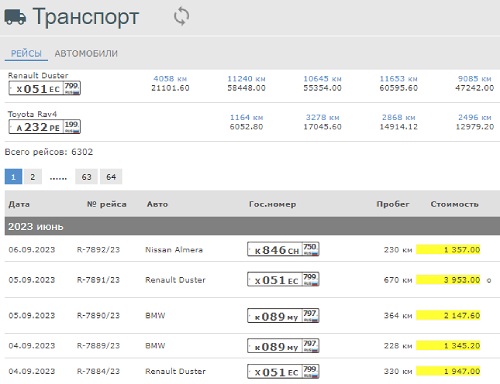This screenshot has width=500, height=384.
Task: Open the 10645 км link
Action: pos(322,79)
